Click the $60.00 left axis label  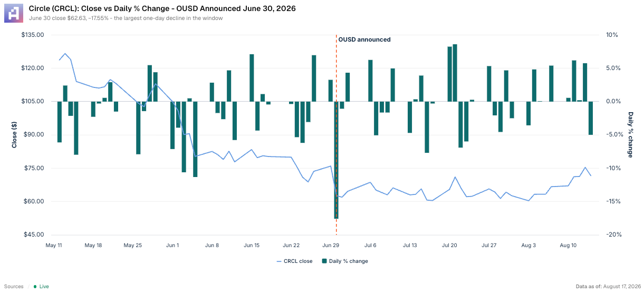point(34,201)
